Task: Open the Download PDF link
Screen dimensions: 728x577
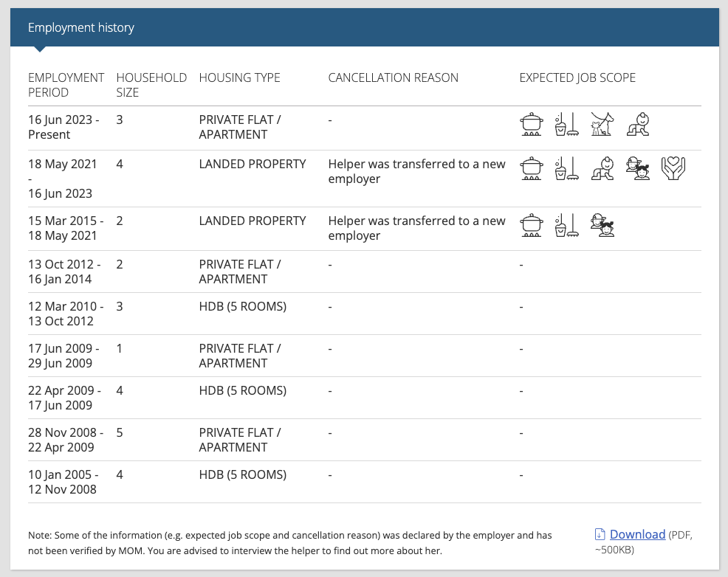Action: point(637,534)
